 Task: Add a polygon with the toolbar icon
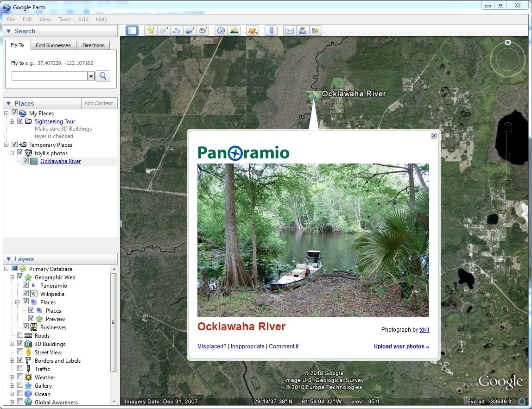point(164,31)
